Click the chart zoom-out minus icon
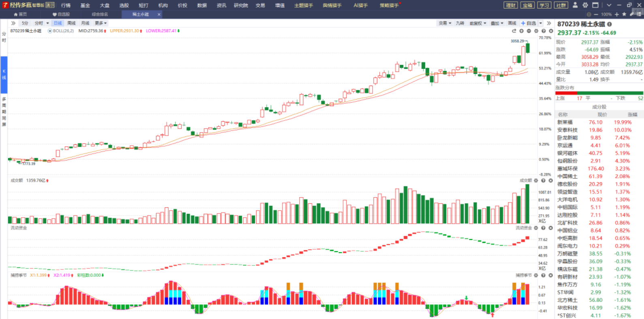Image resolution: width=644 pixels, height=319 pixels. pyautogui.click(x=529, y=31)
